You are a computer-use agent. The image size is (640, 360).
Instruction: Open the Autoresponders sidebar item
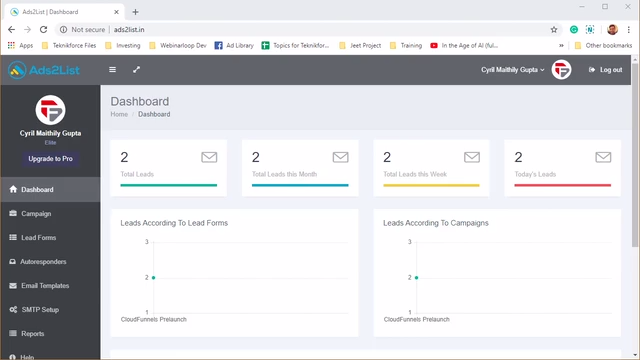pyautogui.click(x=50, y=262)
